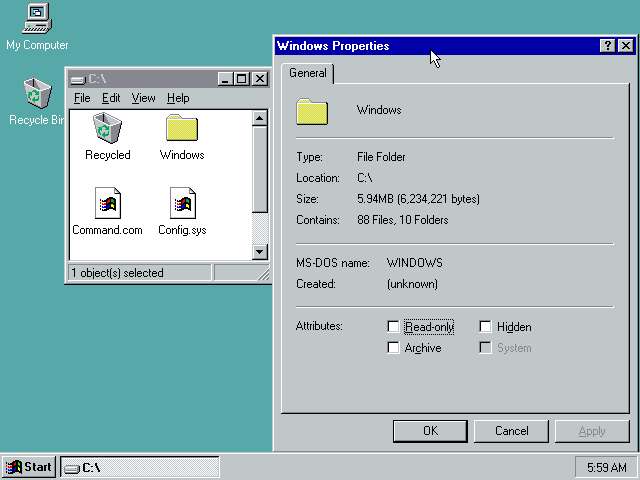Maximize the C:\ window
Image resolution: width=640 pixels, height=480 pixels.
coord(241,79)
